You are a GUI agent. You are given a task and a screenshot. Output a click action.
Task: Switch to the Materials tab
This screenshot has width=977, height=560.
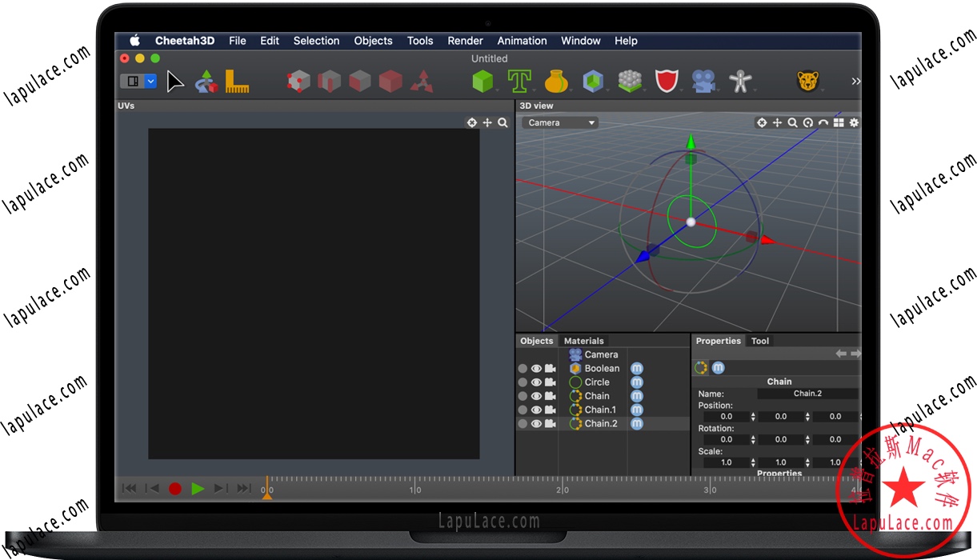(583, 340)
